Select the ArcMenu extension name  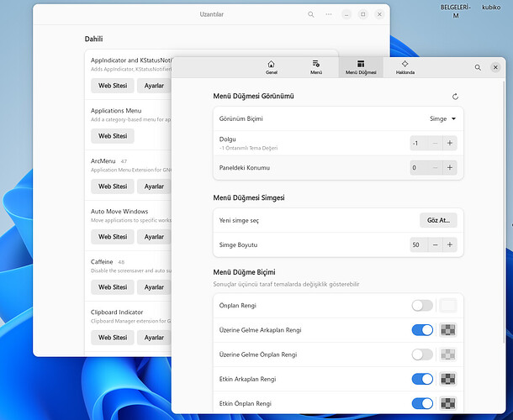[x=103, y=161]
